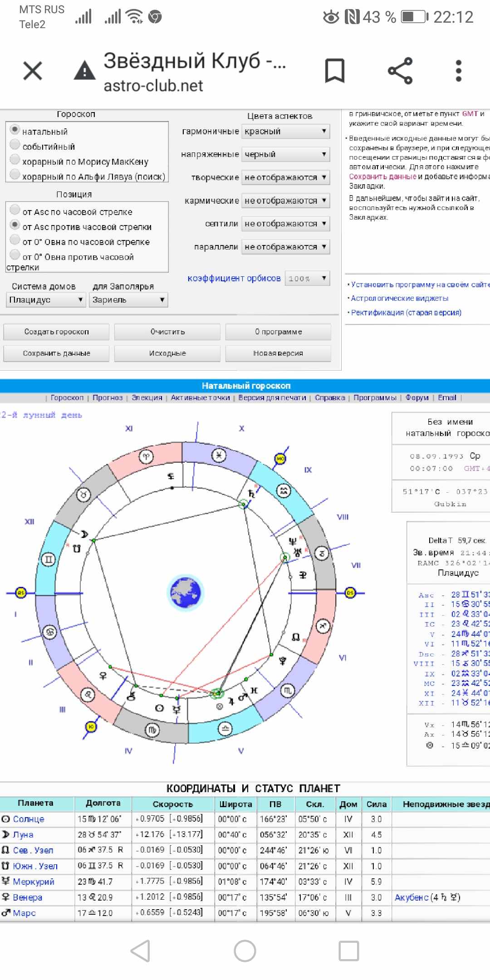Click the yellow MC marker on chart

click(x=280, y=459)
